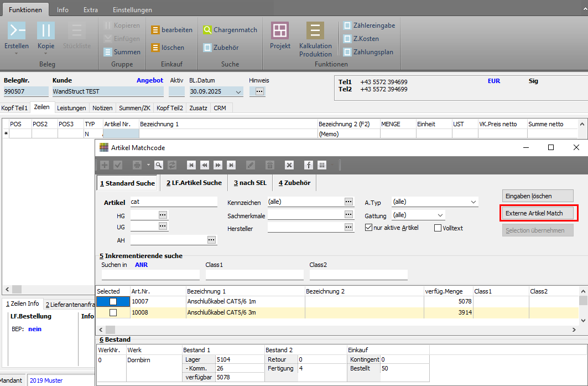Jump to first record in the Matchcode toolbar
The height and width of the screenshot is (386, 588).
[191, 165]
